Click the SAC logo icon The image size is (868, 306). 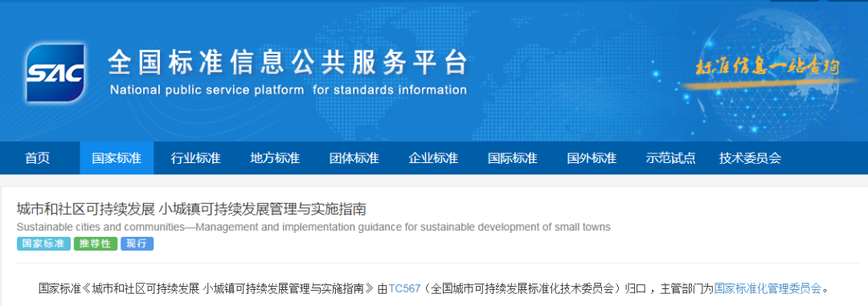pos(55,73)
